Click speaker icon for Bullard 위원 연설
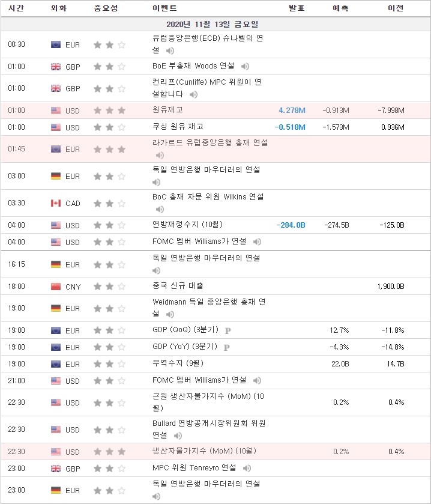431x504 pixels. (178, 436)
